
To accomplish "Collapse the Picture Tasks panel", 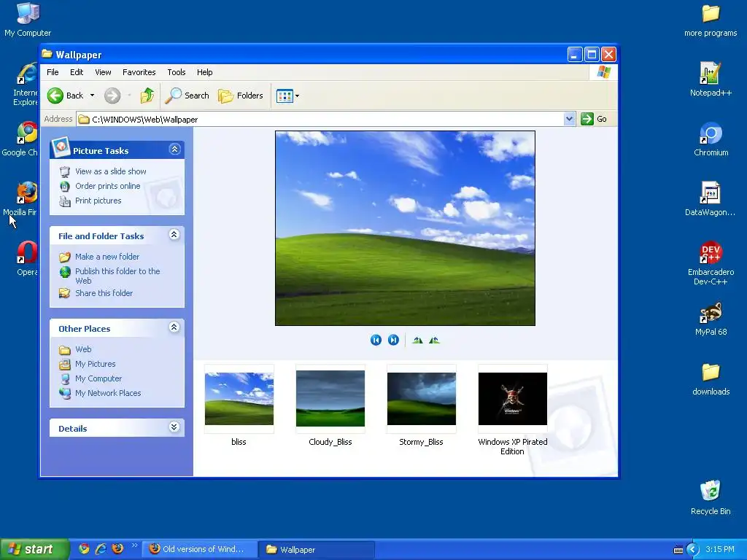I will tap(174, 149).
